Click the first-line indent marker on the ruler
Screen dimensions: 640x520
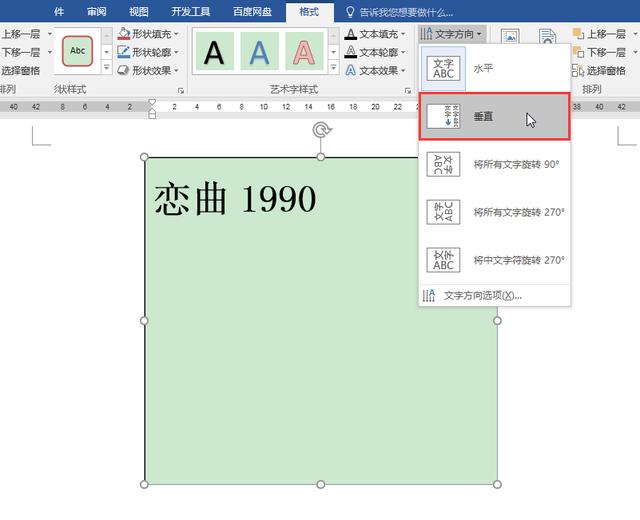tap(152, 102)
